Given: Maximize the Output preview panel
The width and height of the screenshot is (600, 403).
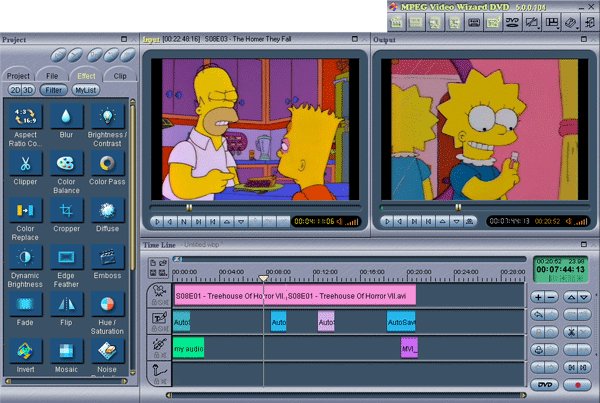Looking at the screenshot, I should pyautogui.click(x=584, y=39).
